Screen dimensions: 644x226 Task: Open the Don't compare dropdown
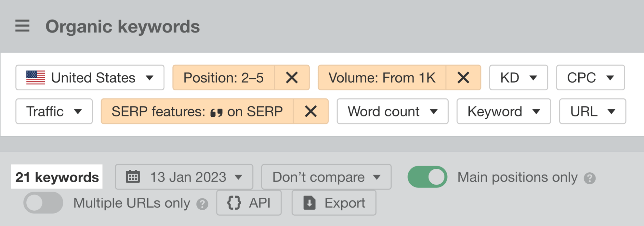(326, 177)
